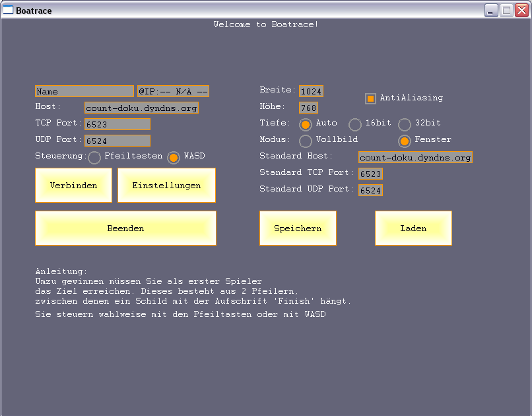
Task: Switch to Vollbild mode
Action: coord(306,141)
